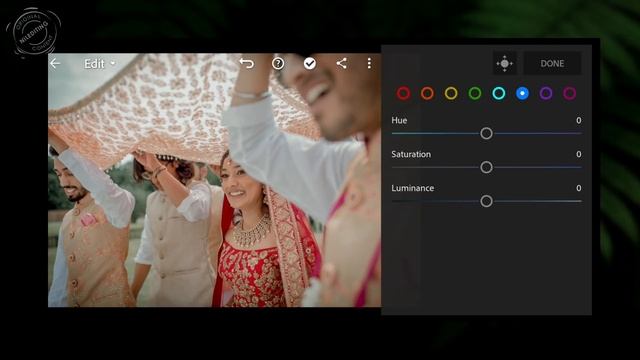Screen dimensions: 640x360
Task: Click the Hue slider handle
Action: coord(486,133)
